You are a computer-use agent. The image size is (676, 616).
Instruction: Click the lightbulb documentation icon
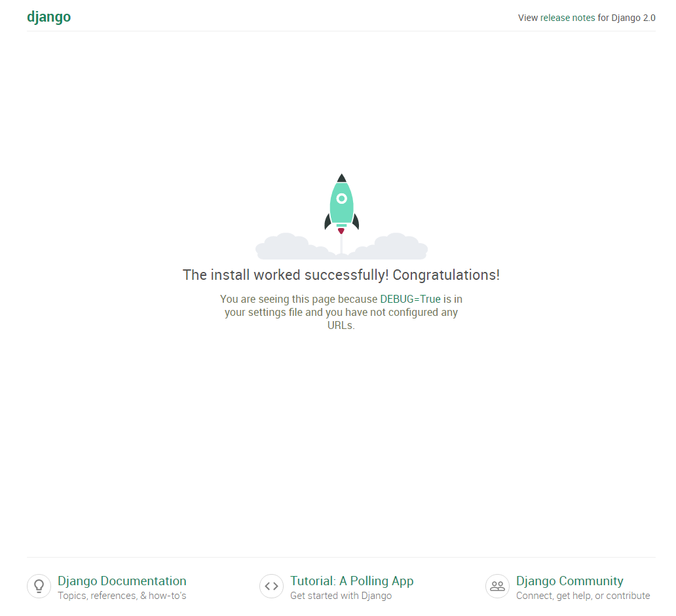pos(39,586)
